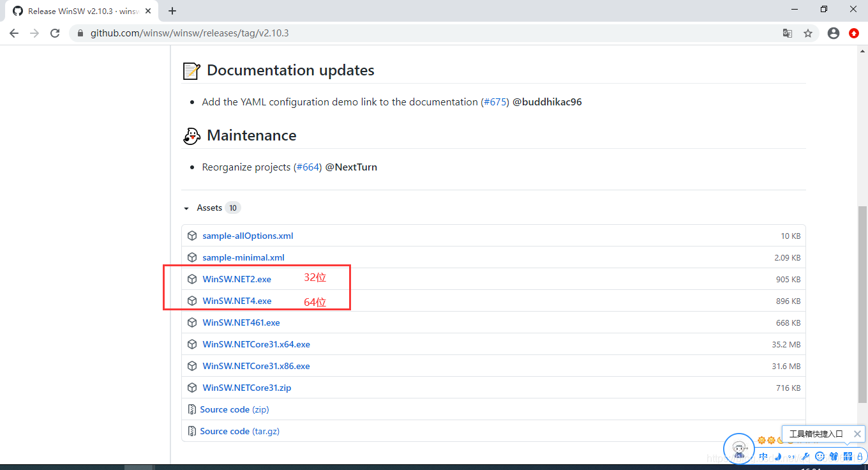The image size is (868, 470).
Task: Click package icon beside WinSW.NET461.exe
Action: 192,322
